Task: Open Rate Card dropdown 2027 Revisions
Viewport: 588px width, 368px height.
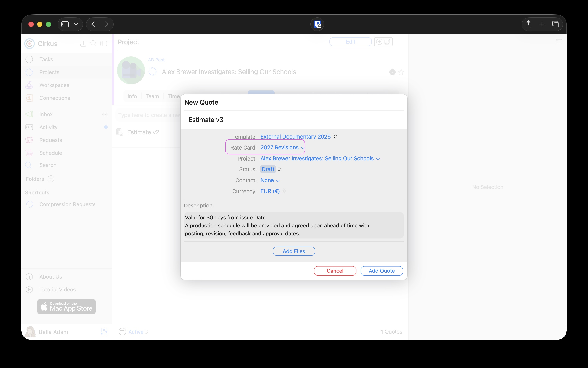Action: tap(282, 147)
